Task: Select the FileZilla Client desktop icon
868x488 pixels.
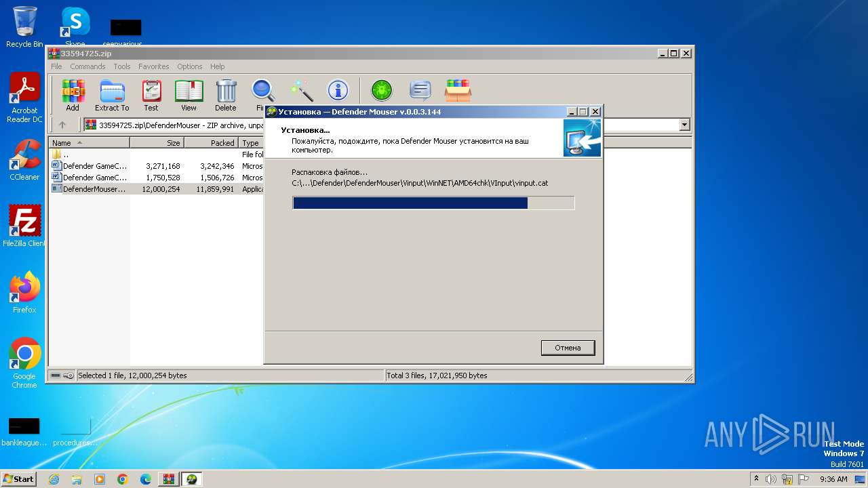Action: point(24,226)
